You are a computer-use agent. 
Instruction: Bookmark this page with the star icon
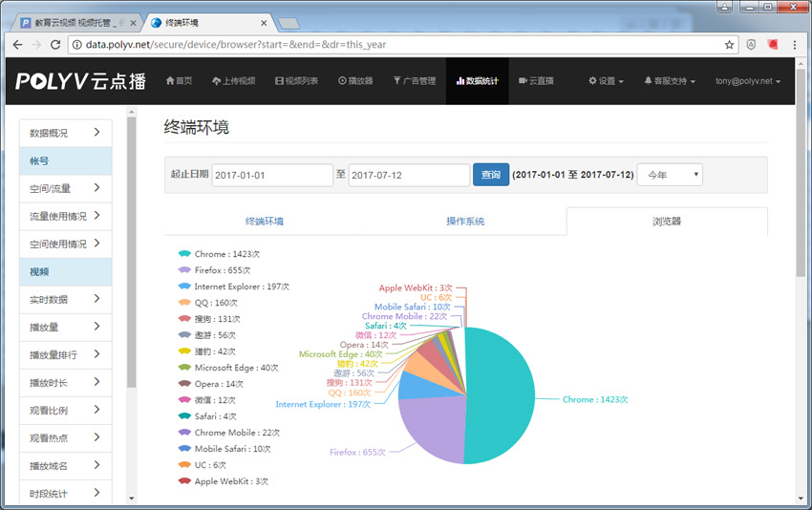point(729,45)
